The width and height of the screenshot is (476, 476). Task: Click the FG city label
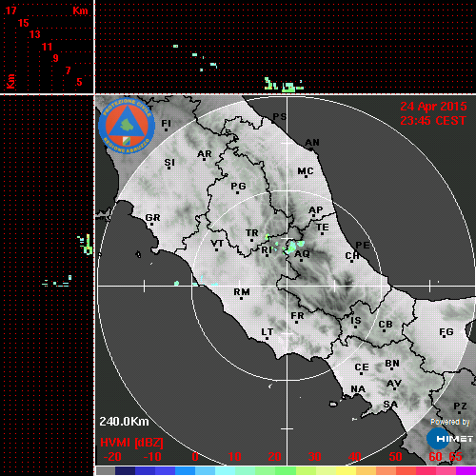click(446, 332)
